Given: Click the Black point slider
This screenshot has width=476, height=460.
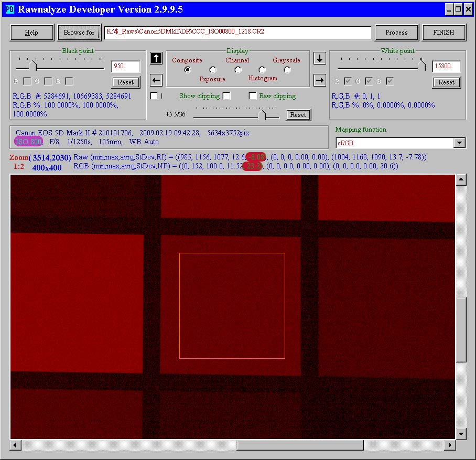Looking at the screenshot, I should (x=58, y=66).
